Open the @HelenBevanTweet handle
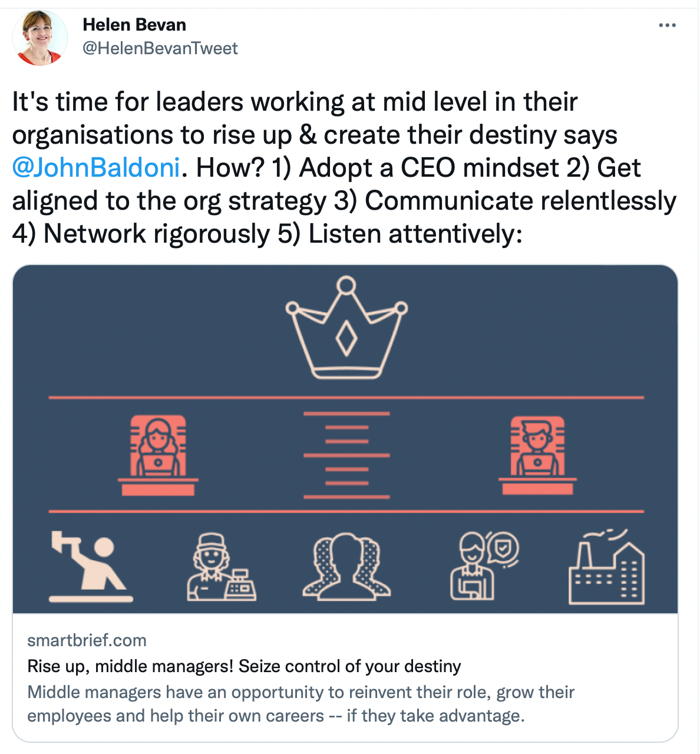 [160, 48]
